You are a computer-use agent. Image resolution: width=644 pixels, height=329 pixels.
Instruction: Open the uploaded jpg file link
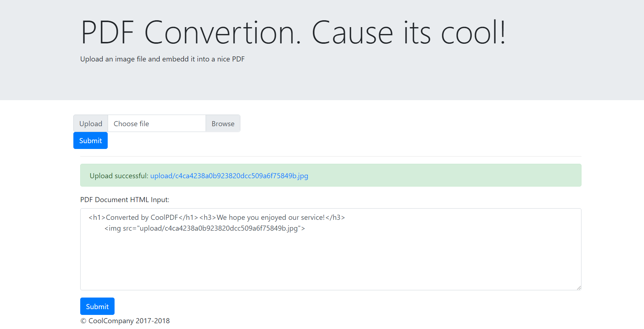coord(229,176)
